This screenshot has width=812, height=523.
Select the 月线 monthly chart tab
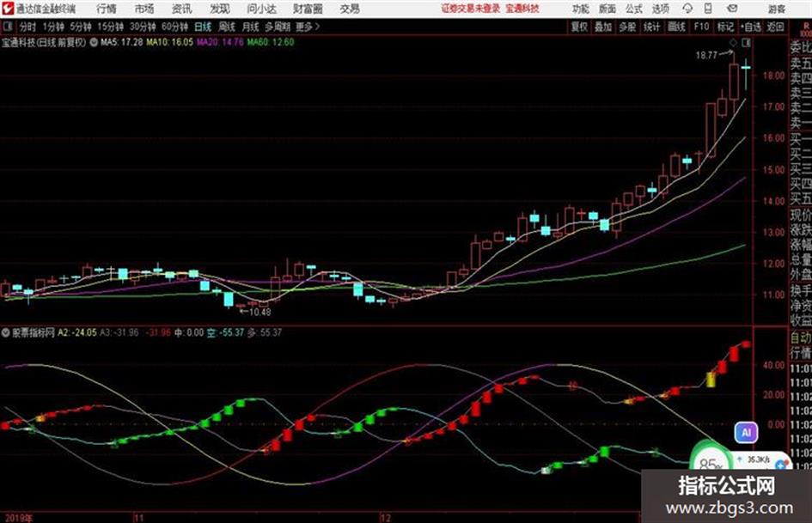click(x=251, y=27)
